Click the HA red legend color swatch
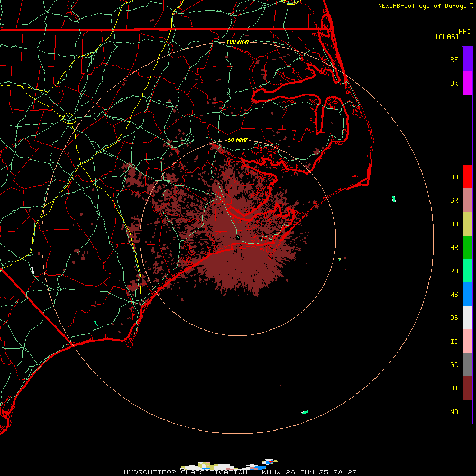This screenshot has width=476, height=476. [x=467, y=177]
